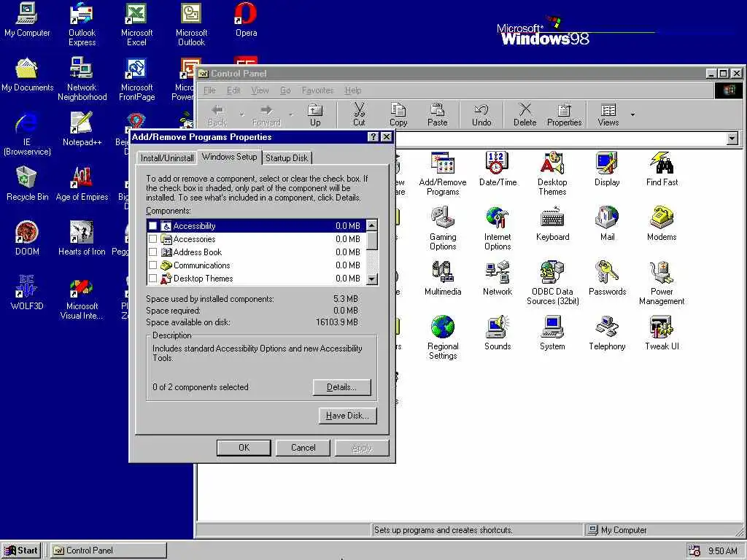Image resolution: width=747 pixels, height=560 pixels.
Task: Open the Date/Time control panel icon
Action: coord(498,168)
